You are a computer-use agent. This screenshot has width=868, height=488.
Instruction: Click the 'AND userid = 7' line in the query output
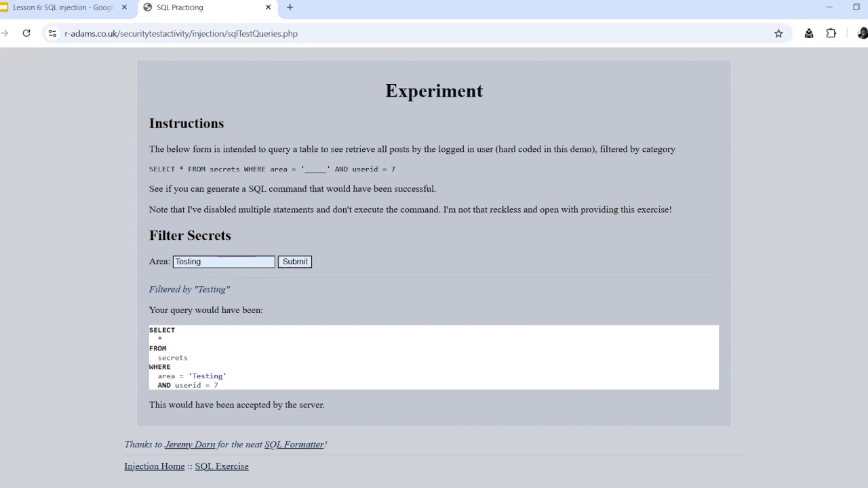tap(188, 385)
